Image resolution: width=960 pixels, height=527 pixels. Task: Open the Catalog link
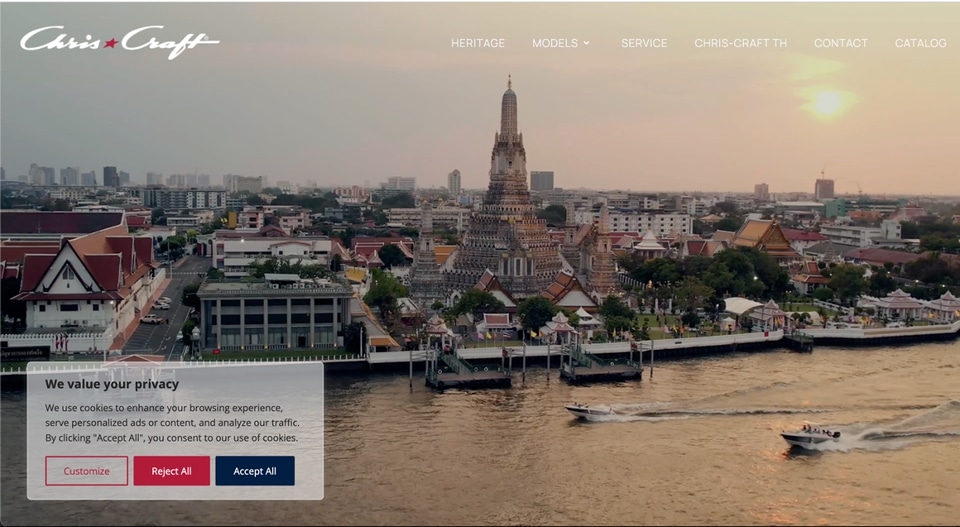point(920,43)
